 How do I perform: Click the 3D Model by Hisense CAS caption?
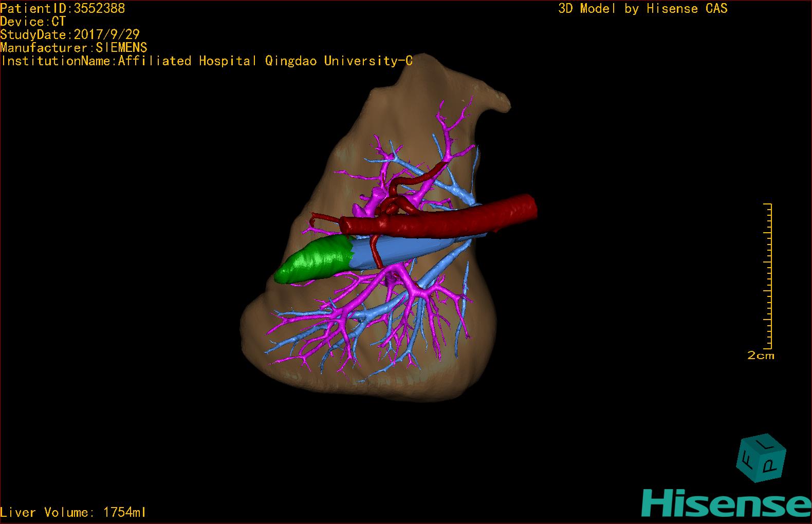pyautogui.click(x=643, y=9)
